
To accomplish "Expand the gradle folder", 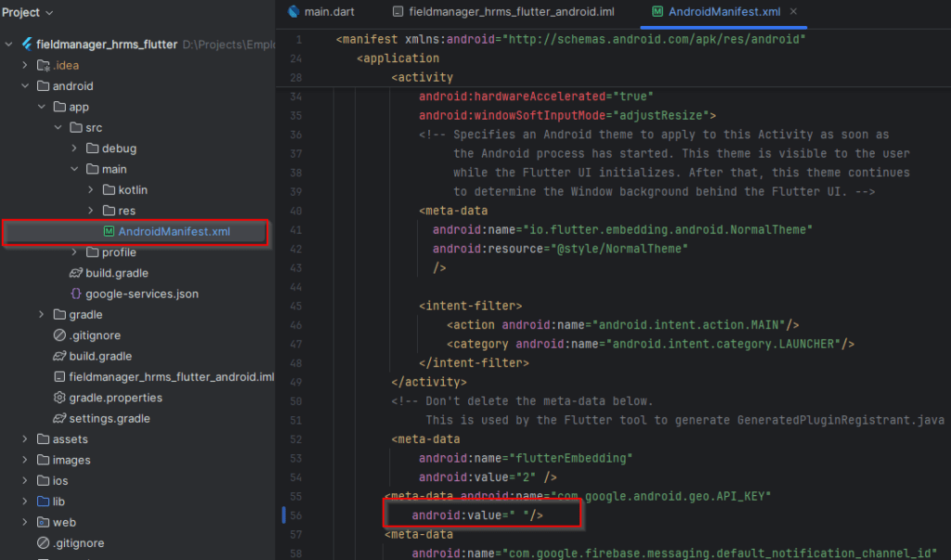I will coord(41,314).
